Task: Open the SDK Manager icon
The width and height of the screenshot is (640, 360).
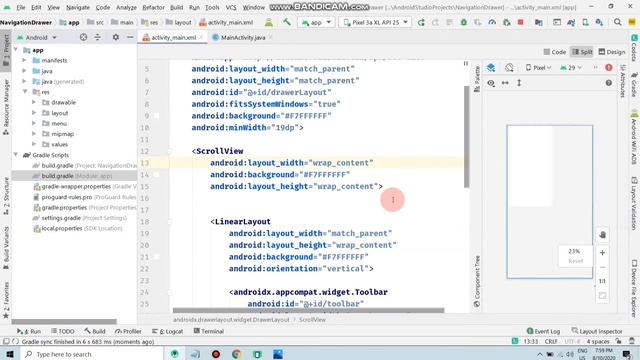Action: 599,22
